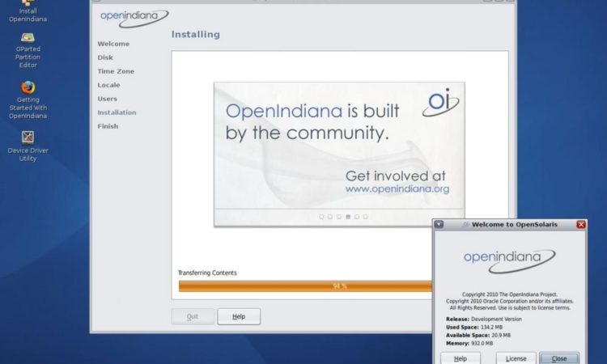Click the openindiana logo in the installer
607x364 pixels.
point(134,16)
